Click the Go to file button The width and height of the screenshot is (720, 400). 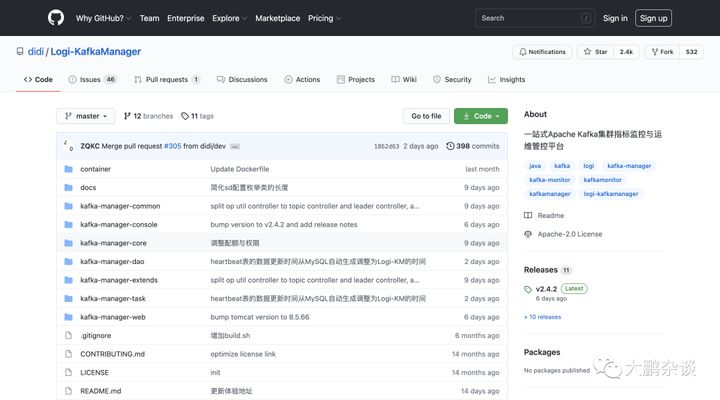click(426, 116)
